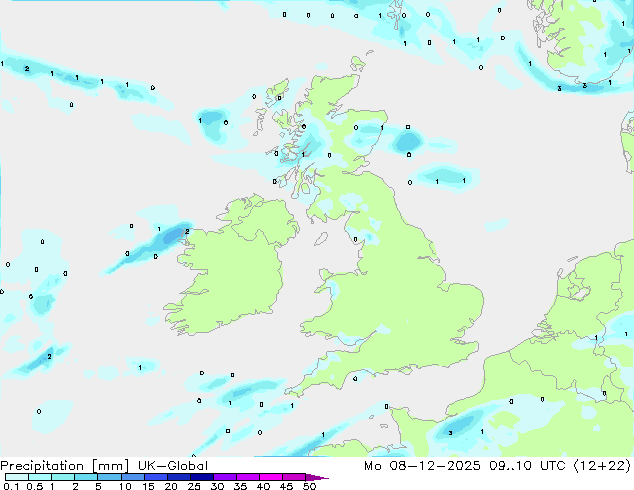This screenshot has height=490, width=634.
Task: Click the '50' legend scale value
Action: (309, 486)
